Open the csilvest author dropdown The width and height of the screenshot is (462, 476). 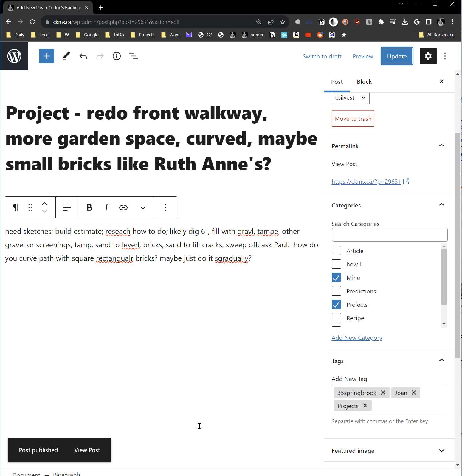point(350,98)
